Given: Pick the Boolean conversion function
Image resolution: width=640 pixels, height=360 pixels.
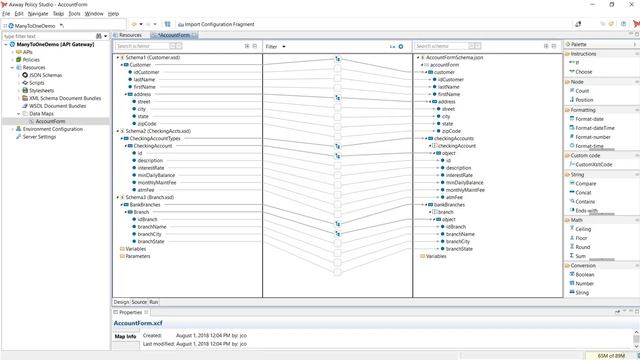Looking at the screenshot, I should (584, 275).
